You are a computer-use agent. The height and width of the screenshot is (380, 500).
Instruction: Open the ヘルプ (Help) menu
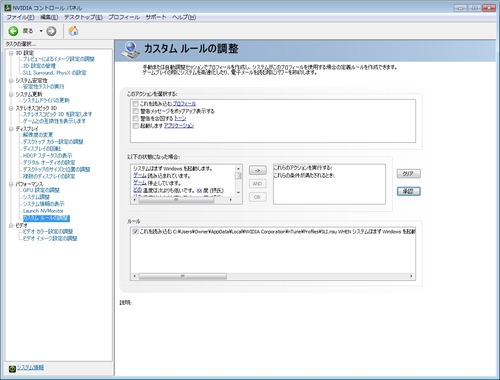pos(184,17)
